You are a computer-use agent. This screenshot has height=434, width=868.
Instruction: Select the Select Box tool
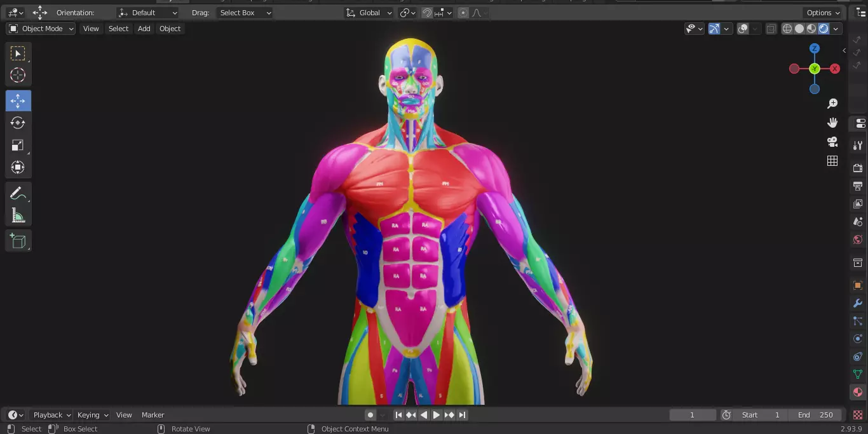click(x=18, y=53)
